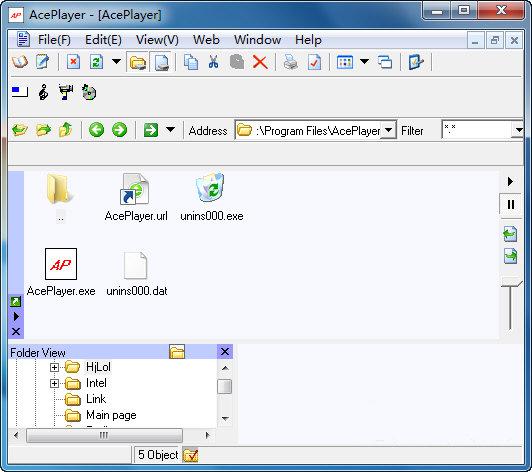Click the music note treble clef icon
The height and width of the screenshot is (472, 532).
[43, 92]
